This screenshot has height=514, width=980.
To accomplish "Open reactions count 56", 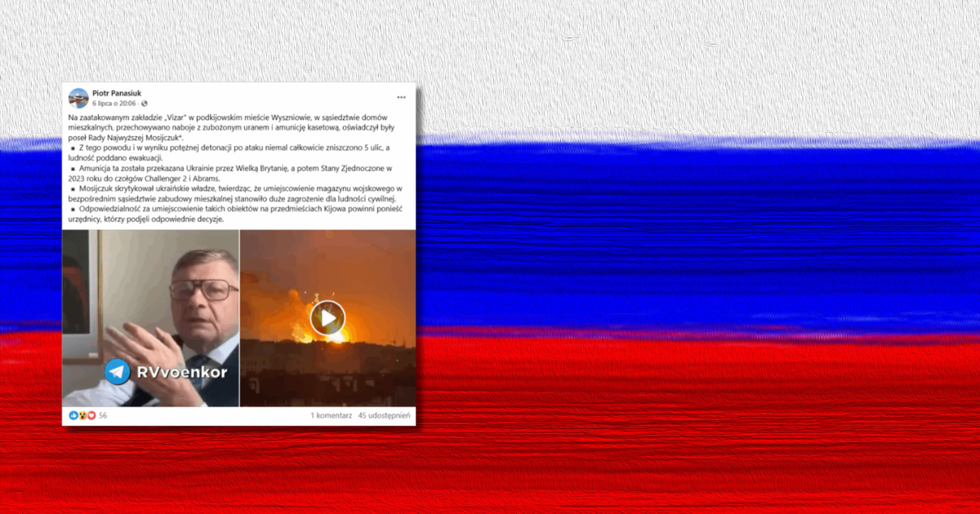I will click(103, 415).
